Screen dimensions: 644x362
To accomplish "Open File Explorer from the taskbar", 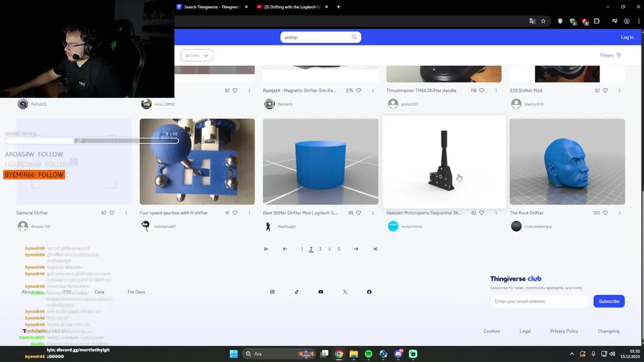I will (354, 354).
